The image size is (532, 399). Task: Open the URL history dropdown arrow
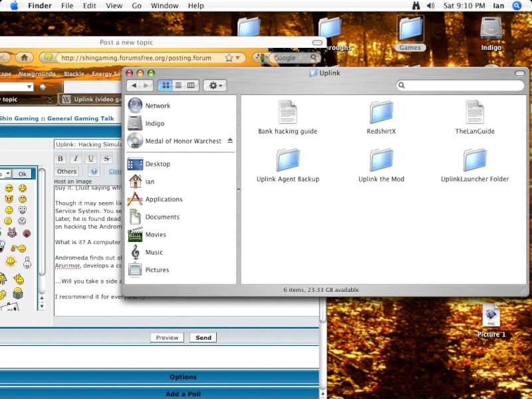point(238,58)
